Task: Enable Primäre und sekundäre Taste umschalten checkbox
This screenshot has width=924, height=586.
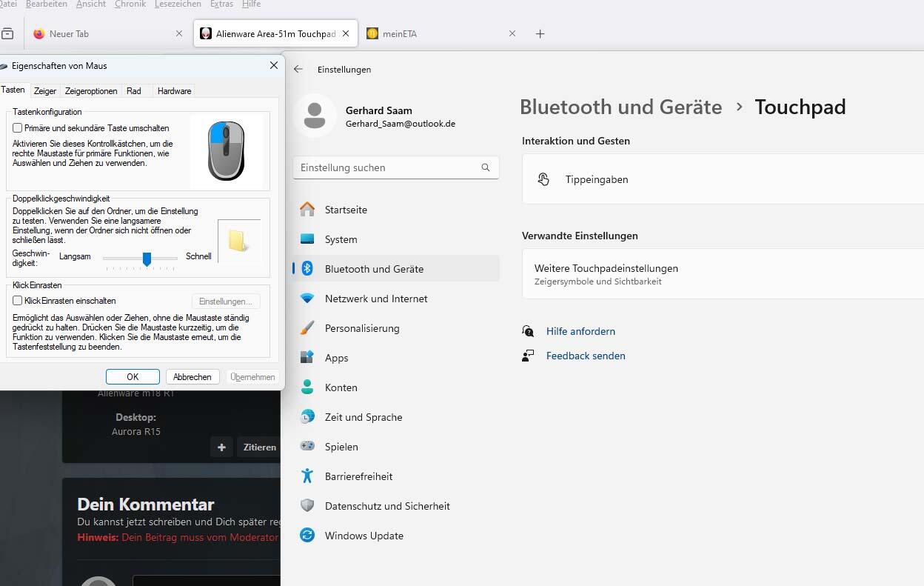Action: coord(18,128)
